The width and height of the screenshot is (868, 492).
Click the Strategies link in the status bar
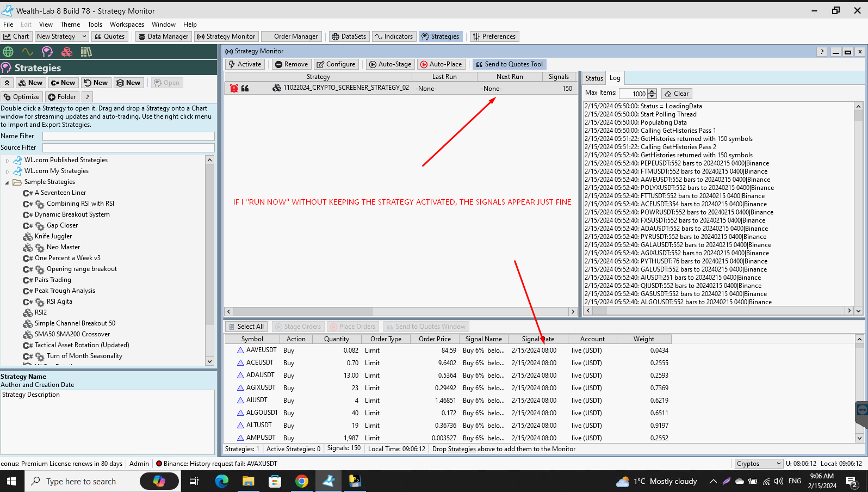pyautogui.click(x=462, y=450)
